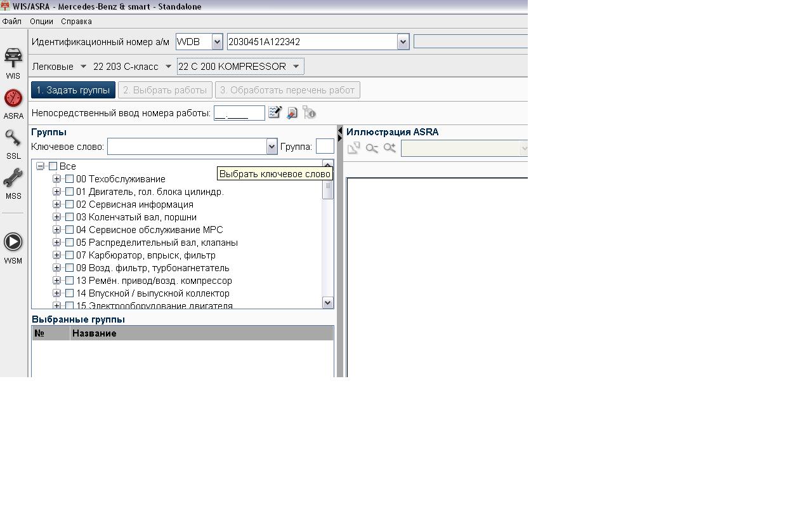The height and width of the screenshot is (508, 812).
Task: Expand the '00 Техобслуживание' tree node
Action: pos(56,179)
